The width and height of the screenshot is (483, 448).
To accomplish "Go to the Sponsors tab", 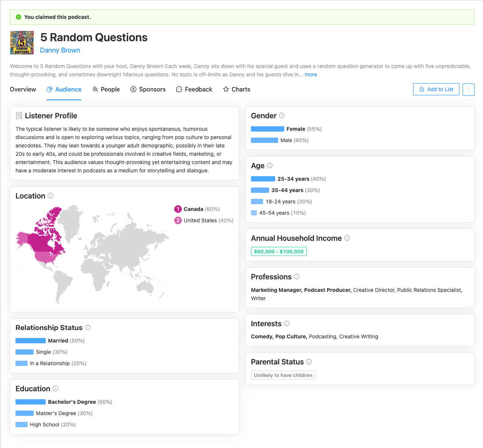I will pos(148,89).
